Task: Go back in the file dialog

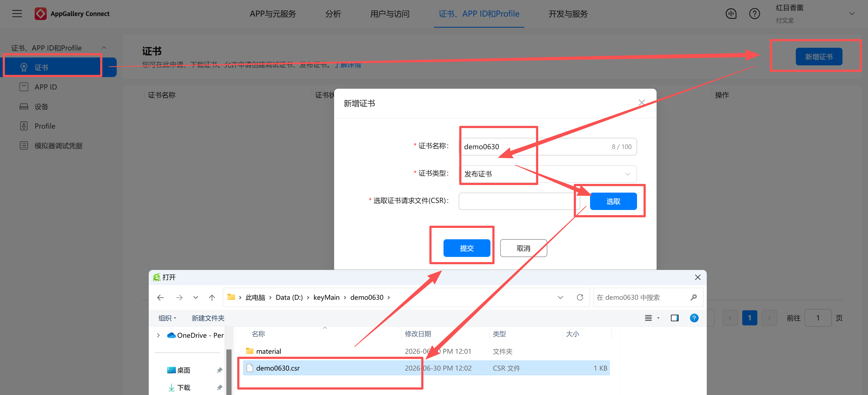Action: click(160, 297)
